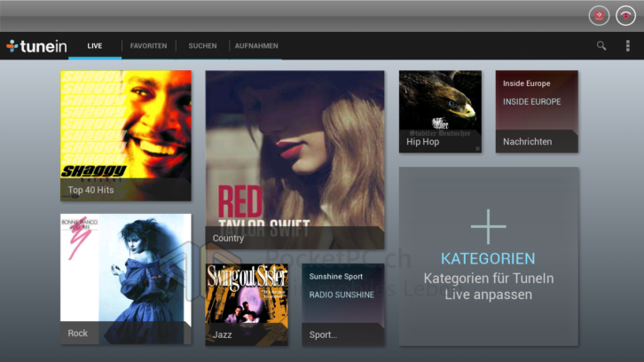
Task: Open the three-dot overflow menu
Action: pos(627,45)
